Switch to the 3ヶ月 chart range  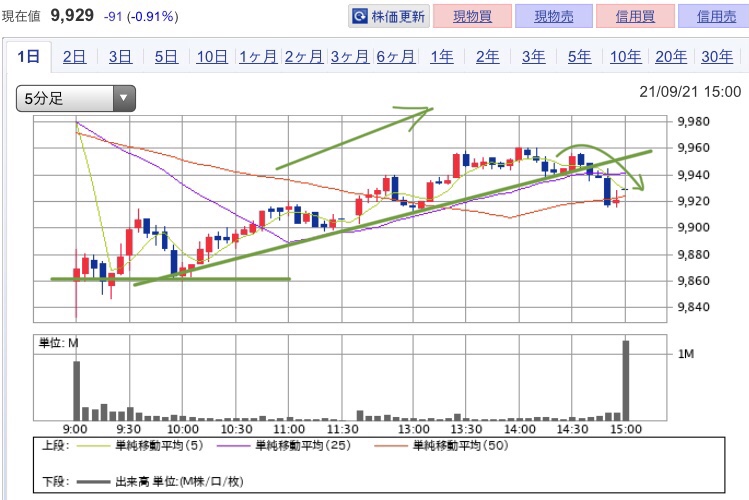pos(350,57)
